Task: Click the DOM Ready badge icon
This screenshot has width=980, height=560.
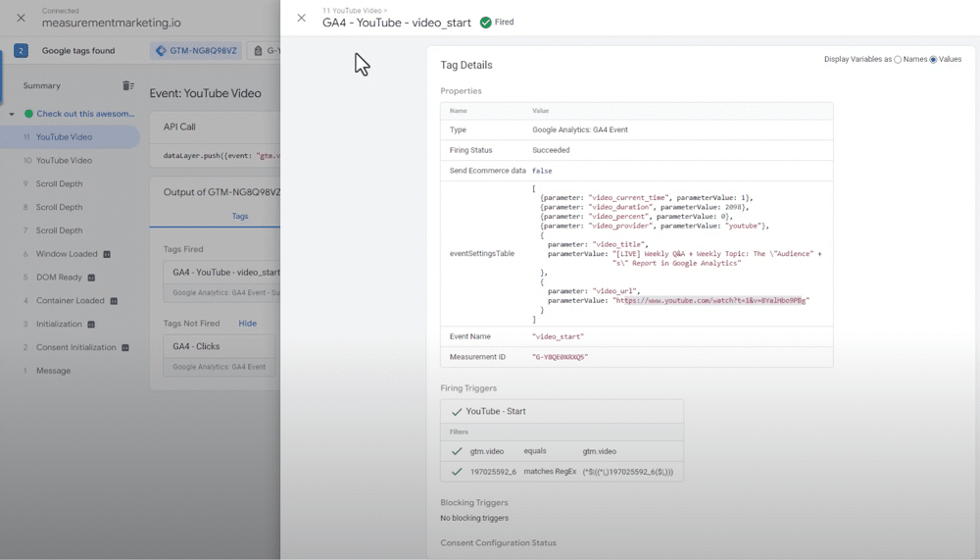Action: pos(91,278)
